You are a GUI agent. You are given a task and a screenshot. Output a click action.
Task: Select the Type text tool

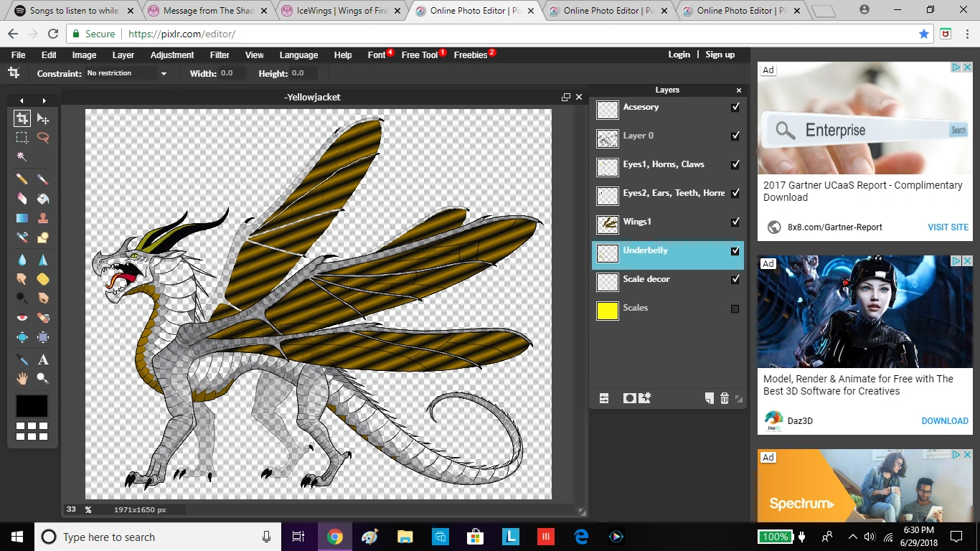(43, 359)
